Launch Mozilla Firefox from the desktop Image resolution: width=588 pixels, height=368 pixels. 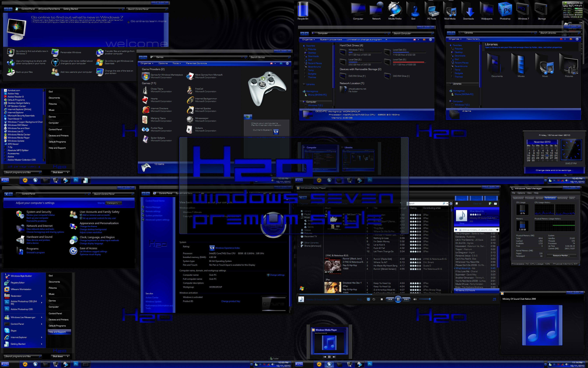point(395,11)
